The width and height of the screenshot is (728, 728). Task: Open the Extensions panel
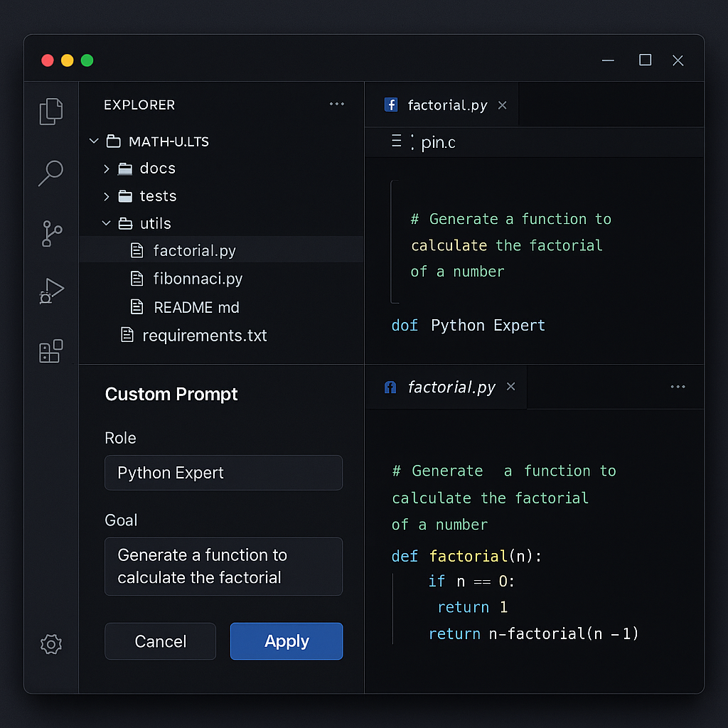pos(50,350)
